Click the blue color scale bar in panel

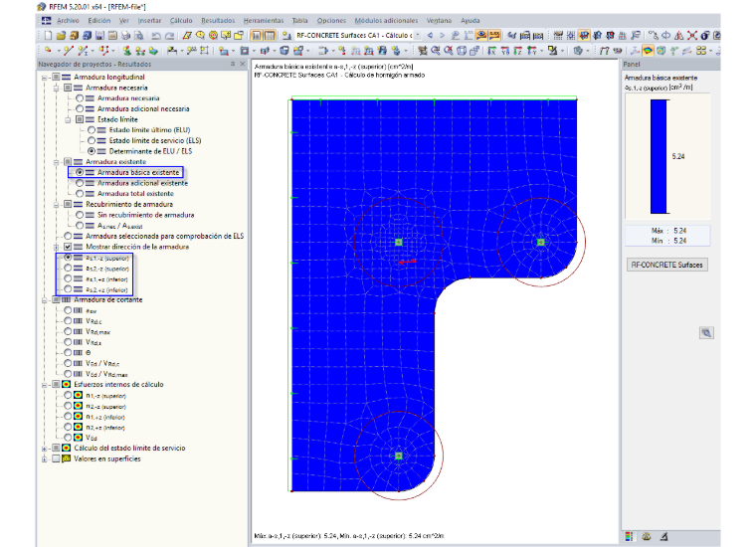point(659,156)
